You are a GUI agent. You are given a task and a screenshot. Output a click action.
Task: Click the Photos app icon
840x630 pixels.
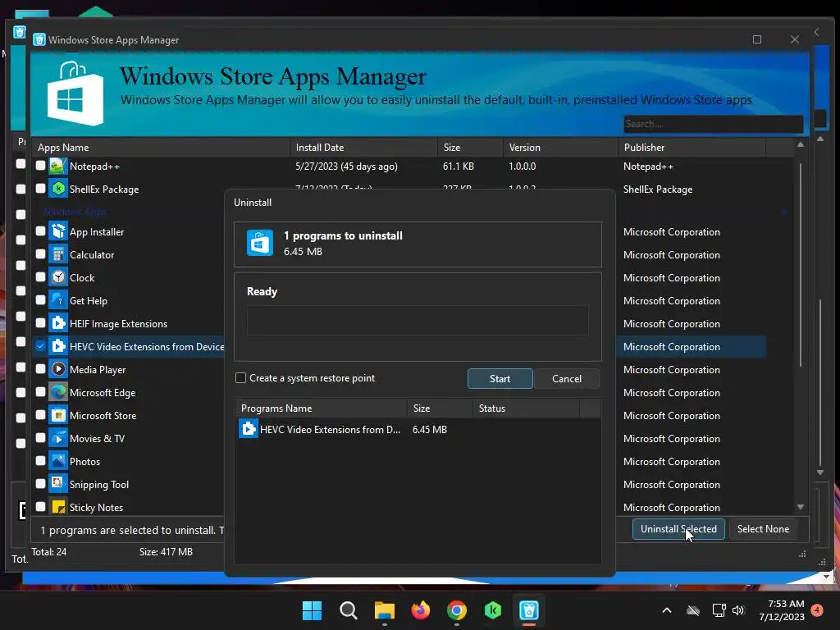[58, 461]
